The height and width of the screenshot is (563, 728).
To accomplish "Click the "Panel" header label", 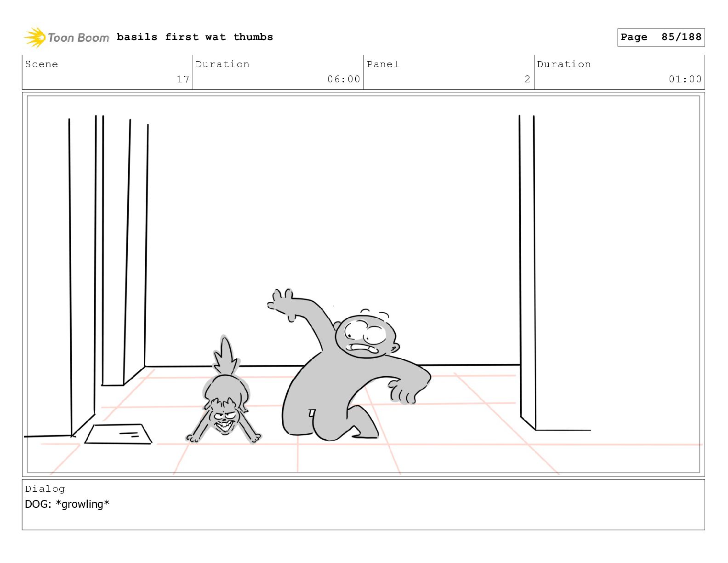I will (x=383, y=64).
